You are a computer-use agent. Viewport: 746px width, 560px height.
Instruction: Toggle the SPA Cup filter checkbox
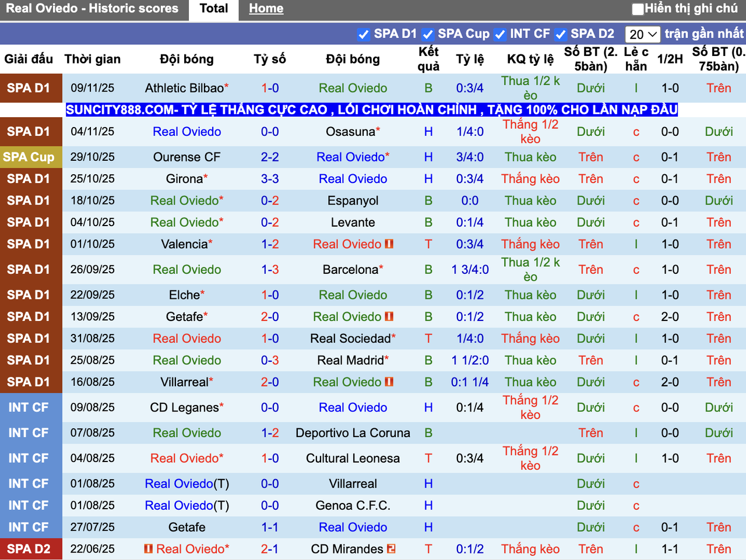tap(428, 34)
